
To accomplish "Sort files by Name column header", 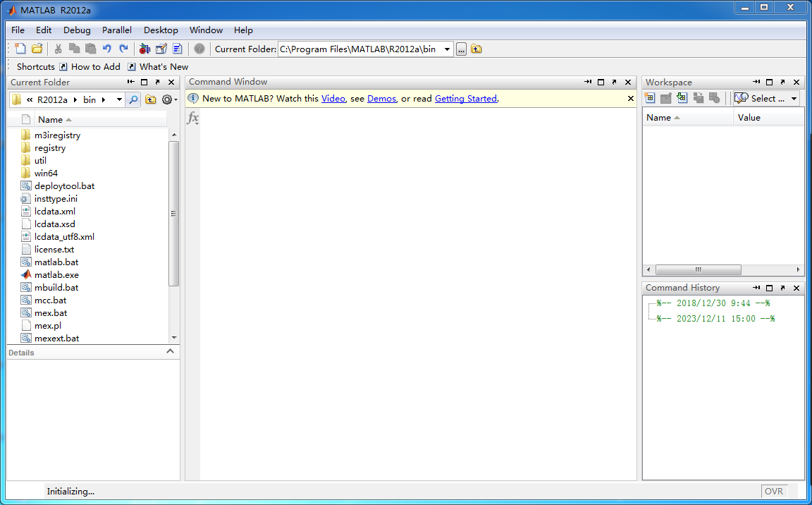I will click(x=101, y=120).
